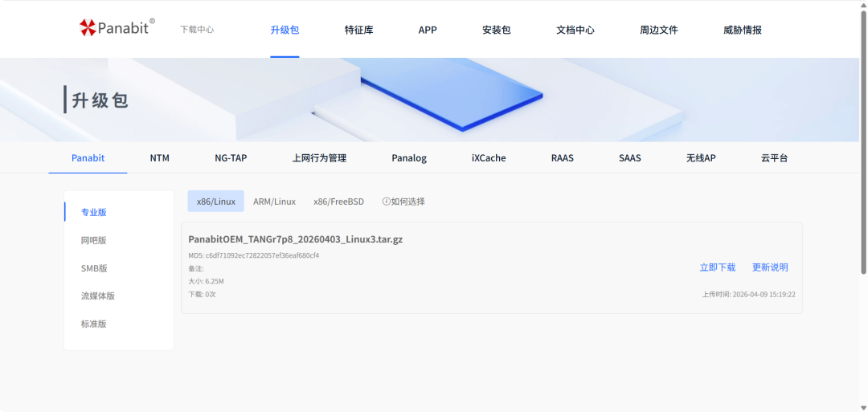
Task: Switch to the RAAS tab
Action: tap(563, 158)
